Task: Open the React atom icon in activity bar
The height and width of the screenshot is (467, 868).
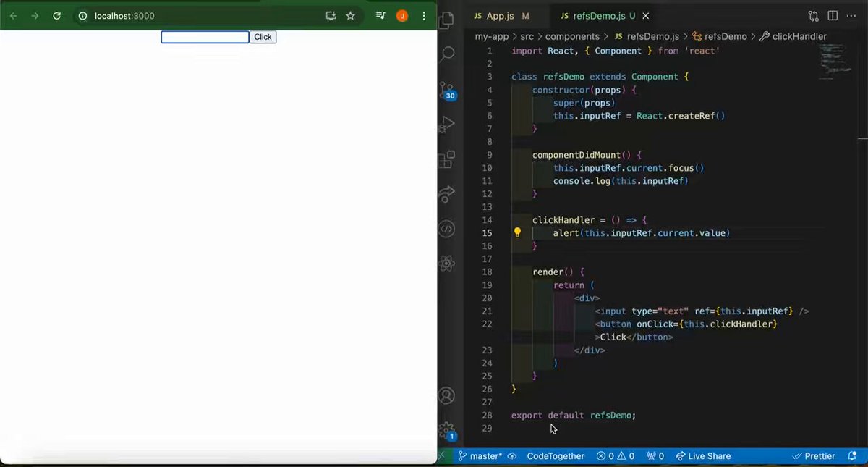Action: (x=447, y=264)
